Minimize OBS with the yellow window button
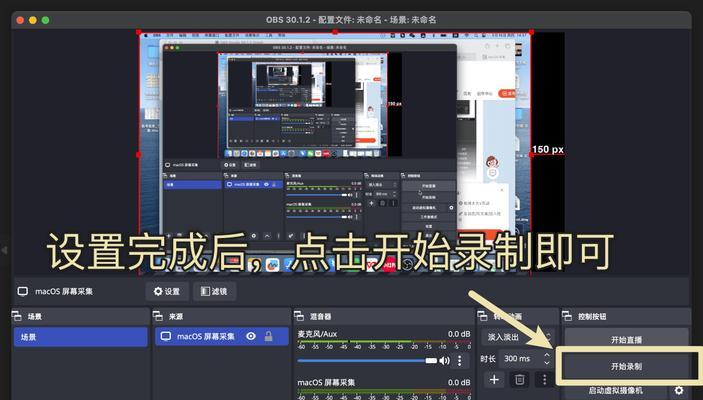The height and width of the screenshot is (400, 703). (32, 20)
